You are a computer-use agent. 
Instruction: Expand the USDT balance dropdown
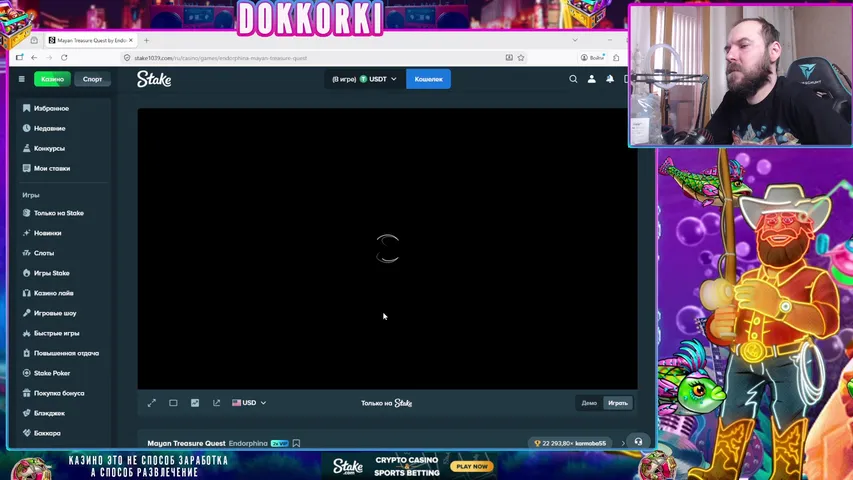point(365,79)
